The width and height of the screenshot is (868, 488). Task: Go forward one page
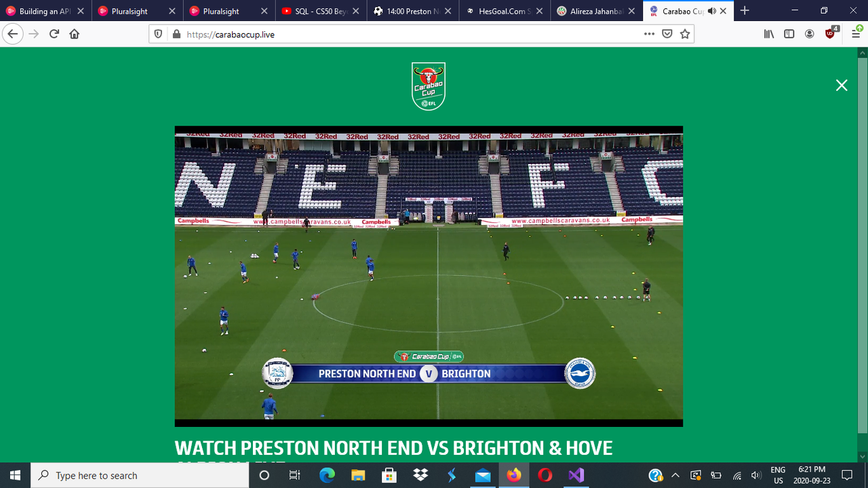point(34,34)
